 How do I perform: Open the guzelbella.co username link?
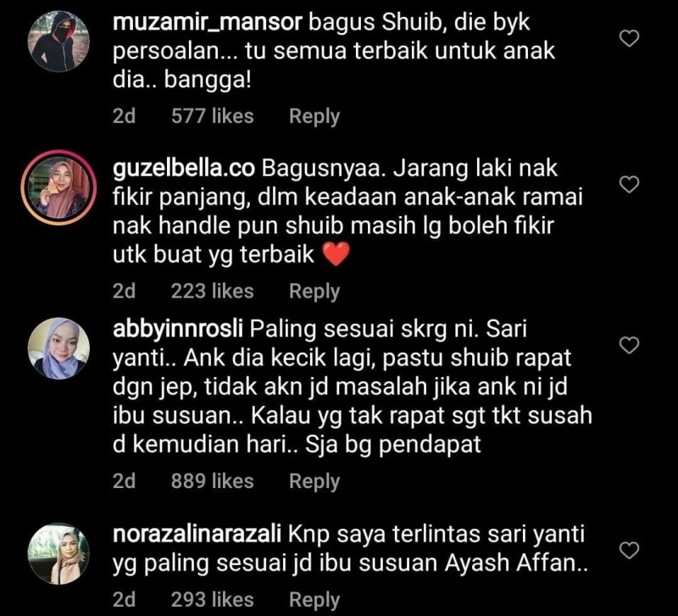184,169
